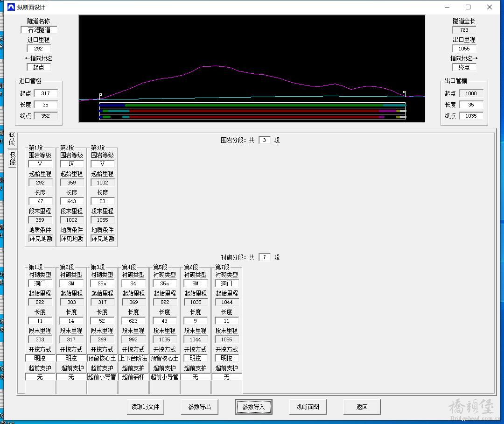
Task: Edit 衬砌 第6段 长度 field 9
Action: pos(196,321)
